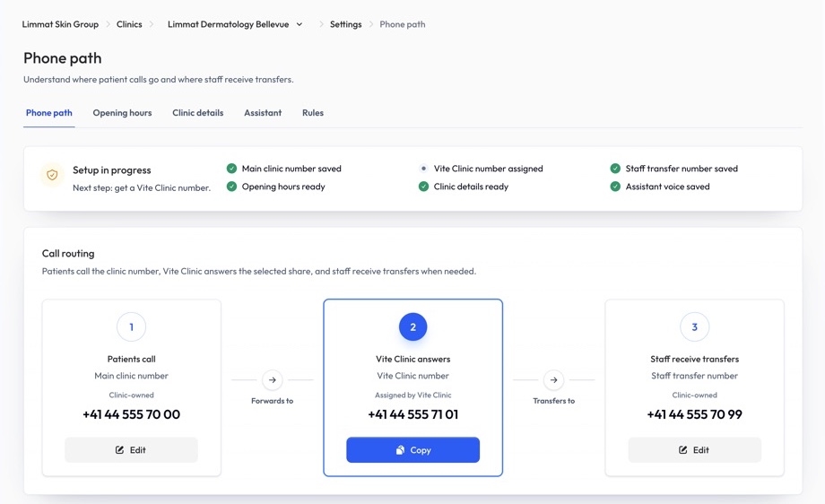
Task: Click the Transfers to arrow icon
Action: click(553, 380)
